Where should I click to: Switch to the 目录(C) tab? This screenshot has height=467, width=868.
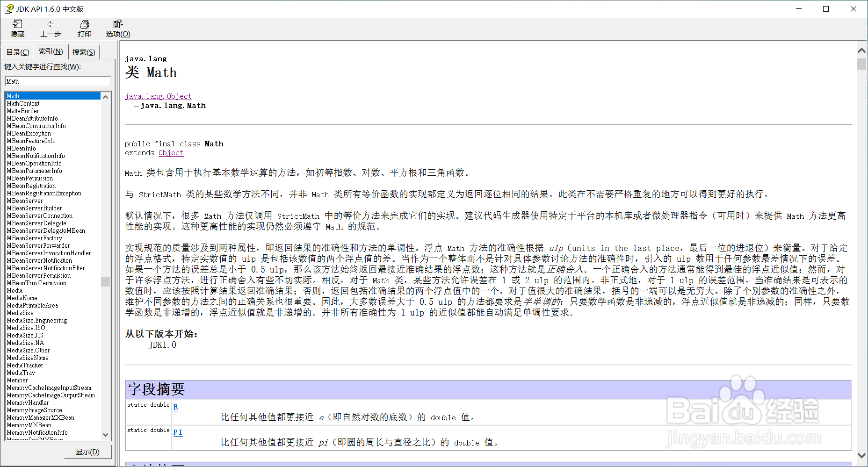[x=17, y=51]
